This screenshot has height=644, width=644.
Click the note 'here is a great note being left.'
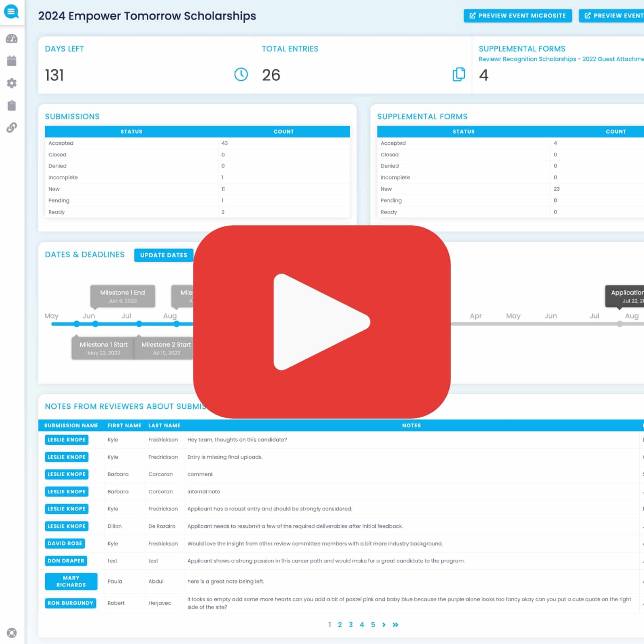point(226,581)
